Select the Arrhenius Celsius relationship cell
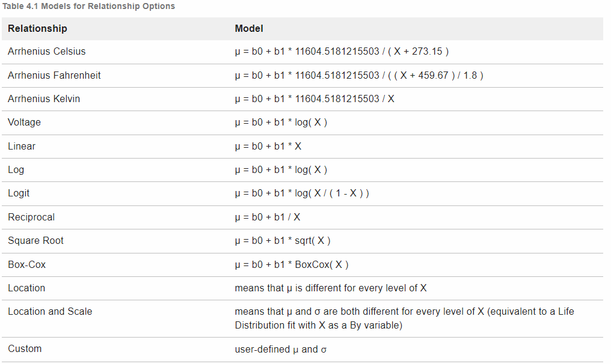 tap(46, 52)
